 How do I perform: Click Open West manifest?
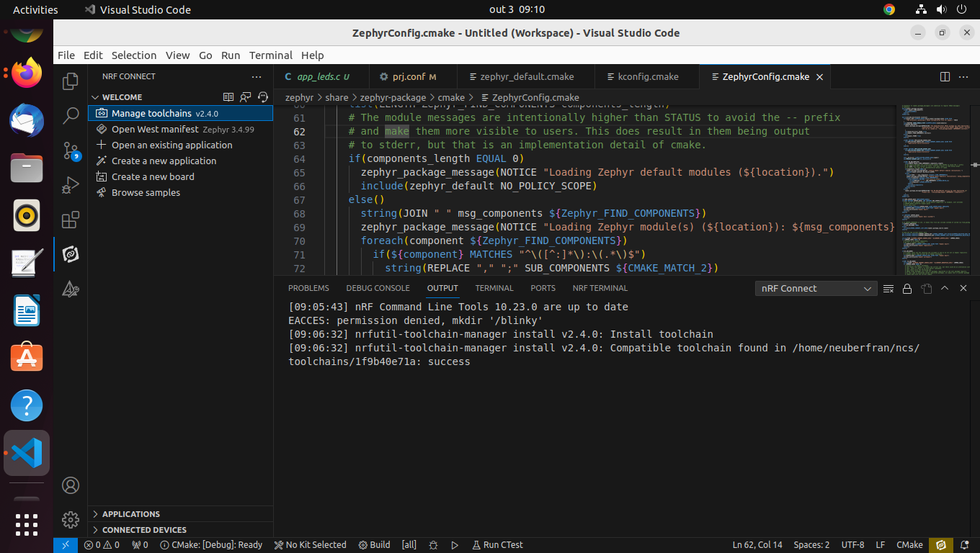pyautogui.click(x=180, y=129)
